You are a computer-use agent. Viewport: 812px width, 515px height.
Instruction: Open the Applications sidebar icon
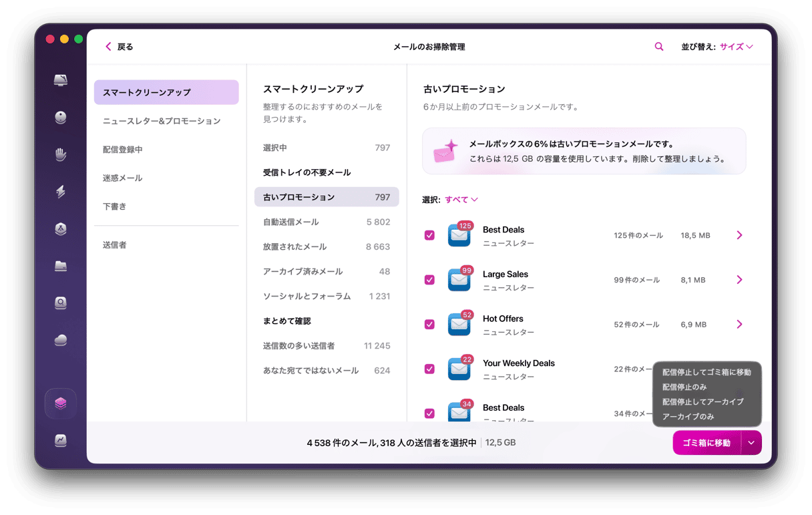(61, 229)
